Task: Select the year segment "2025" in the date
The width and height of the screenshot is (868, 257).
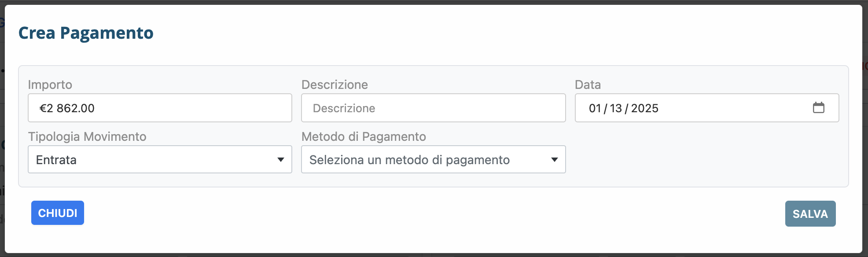Action: (644, 108)
